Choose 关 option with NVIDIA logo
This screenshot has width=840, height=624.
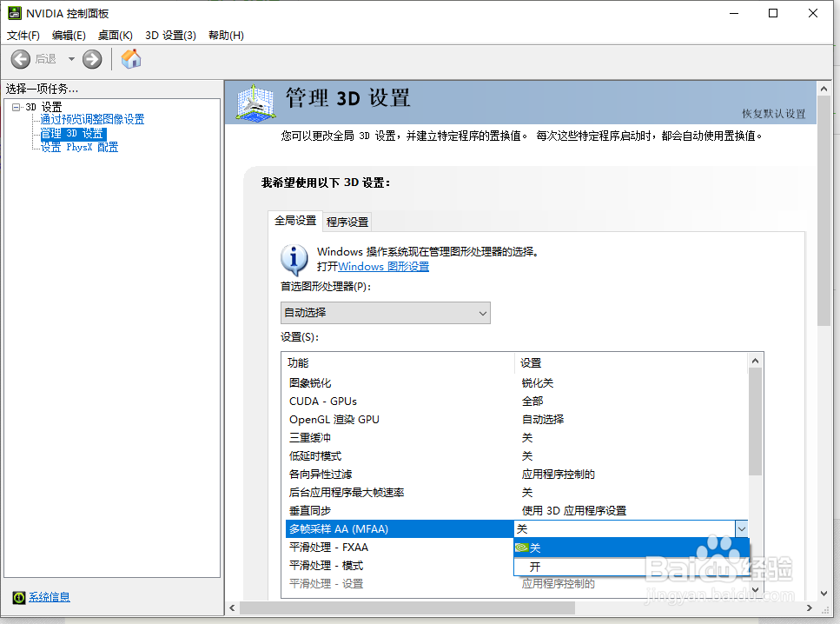tap(631, 548)
